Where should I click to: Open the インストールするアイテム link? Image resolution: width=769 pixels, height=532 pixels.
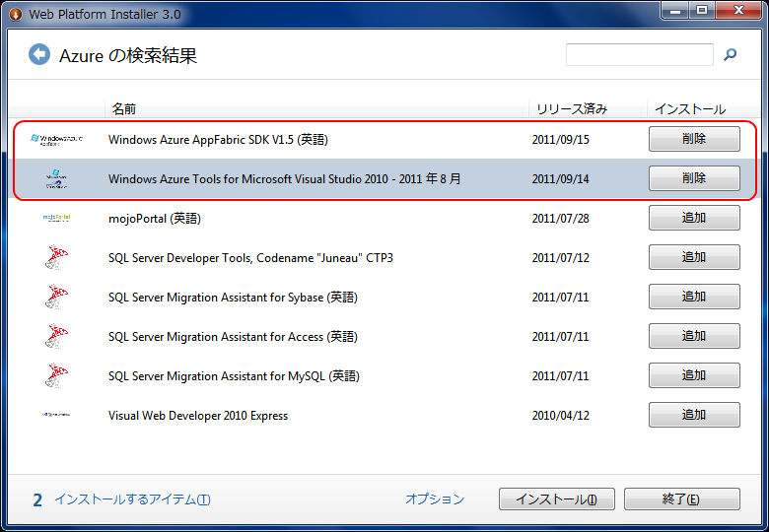132,499
